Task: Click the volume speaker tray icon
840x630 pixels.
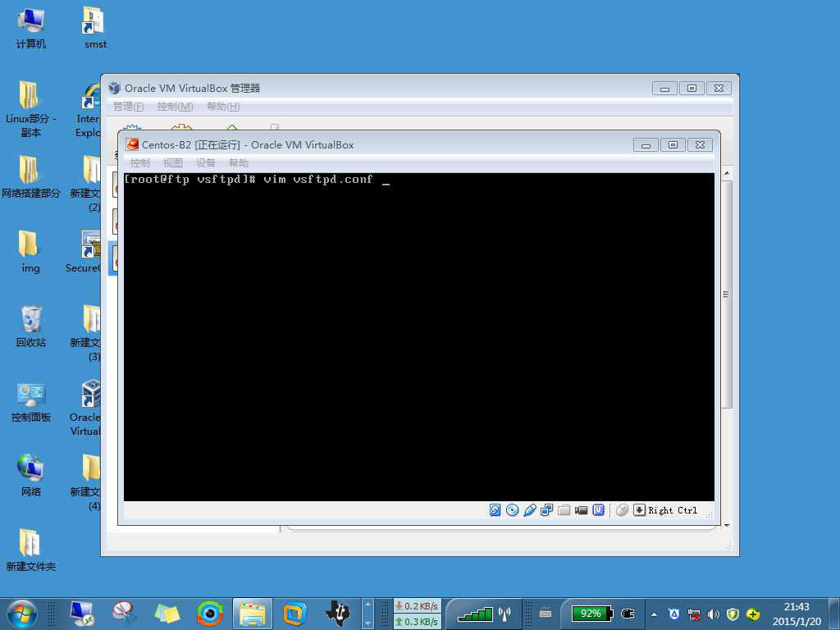Action: tap(713, 614)
